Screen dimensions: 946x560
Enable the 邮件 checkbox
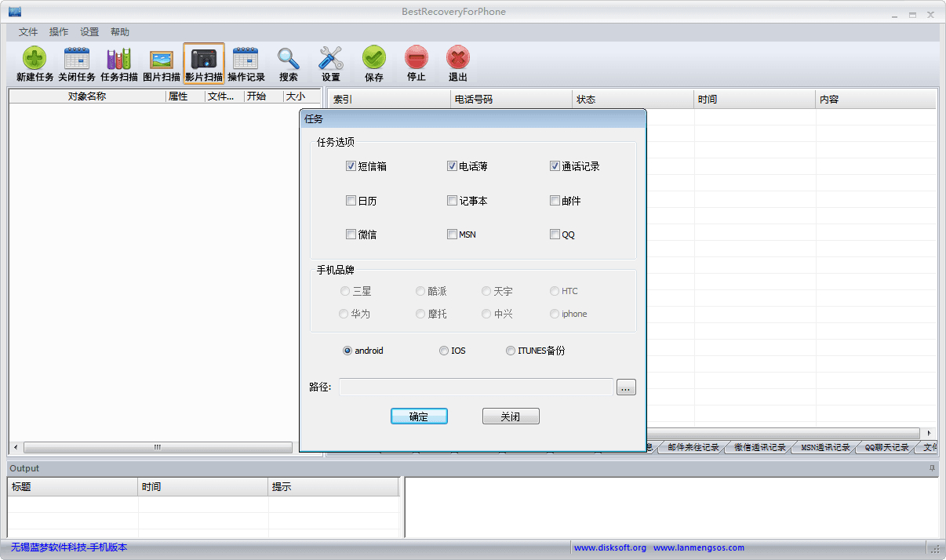[555, 201]
